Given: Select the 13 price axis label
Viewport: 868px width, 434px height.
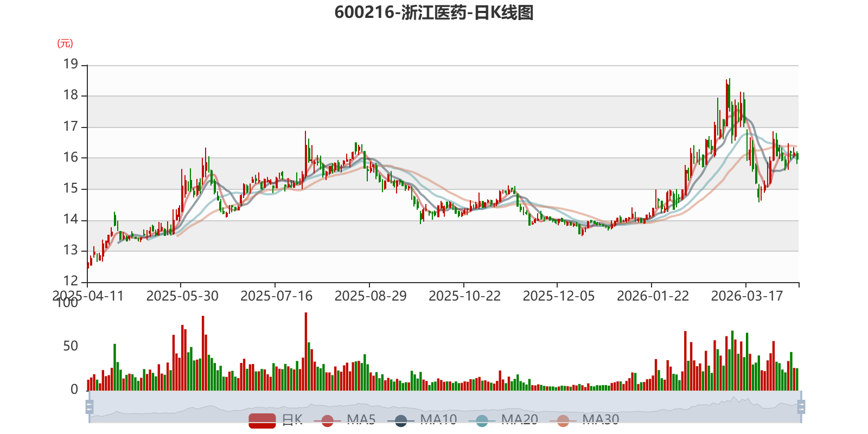Looking at the screenshot, I should 71,250.
